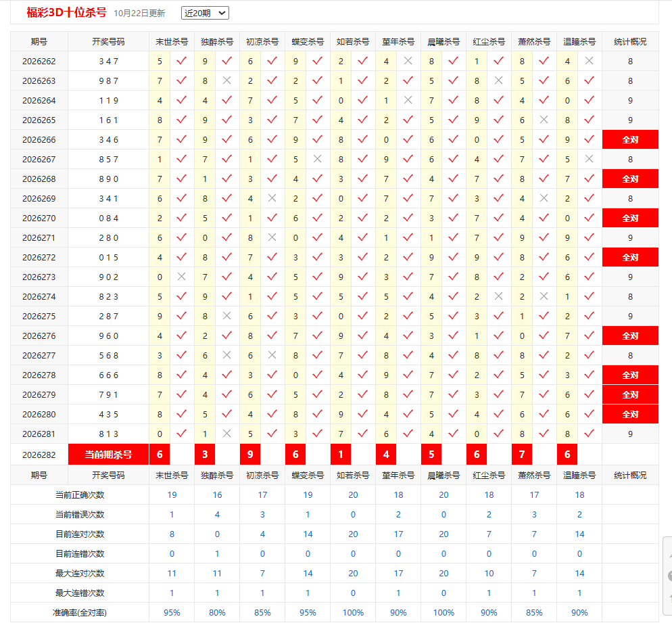Click the 最大连错次数 row label

pos(80,593)
